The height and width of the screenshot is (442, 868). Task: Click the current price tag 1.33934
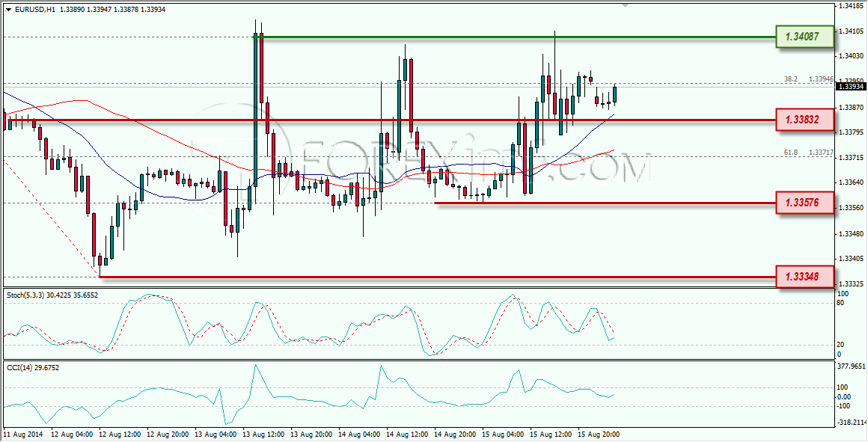pos(851,87)
